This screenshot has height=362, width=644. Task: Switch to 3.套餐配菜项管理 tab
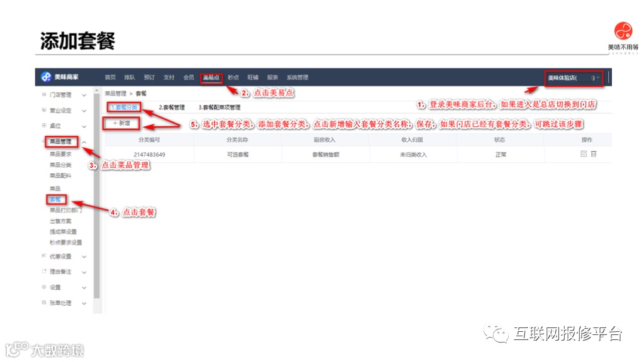pyautogui.click(x=219, y=107)
